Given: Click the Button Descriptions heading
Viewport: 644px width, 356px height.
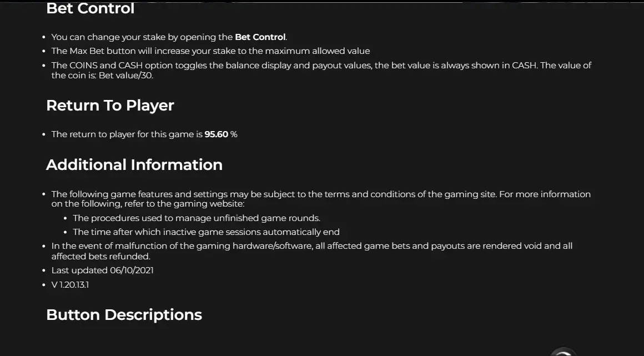Looking at the screenshot, I should (124, 314).
